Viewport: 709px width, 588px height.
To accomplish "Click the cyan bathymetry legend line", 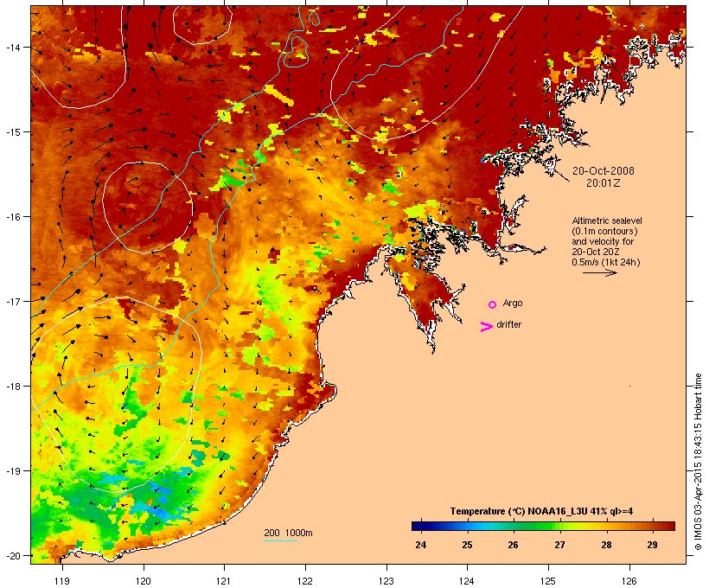I will pyautogui.click(x=280, y=540).
